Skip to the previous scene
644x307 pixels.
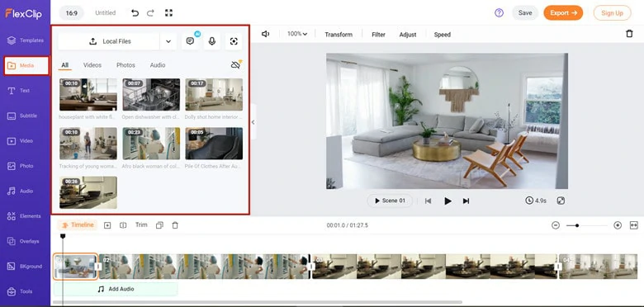tap(428, 201)
